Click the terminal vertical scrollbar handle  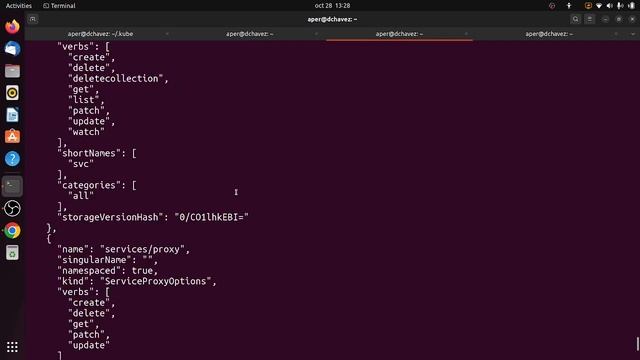(x=638, y=344)
